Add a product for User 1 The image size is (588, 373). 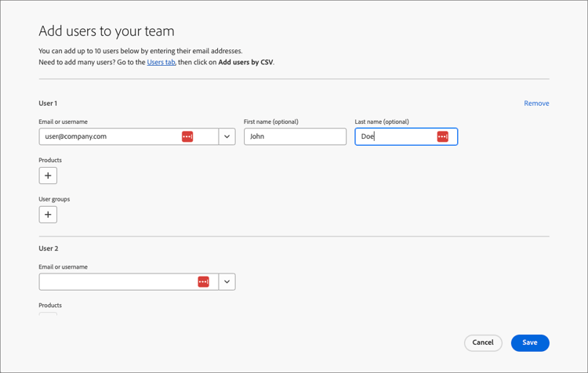48,176
